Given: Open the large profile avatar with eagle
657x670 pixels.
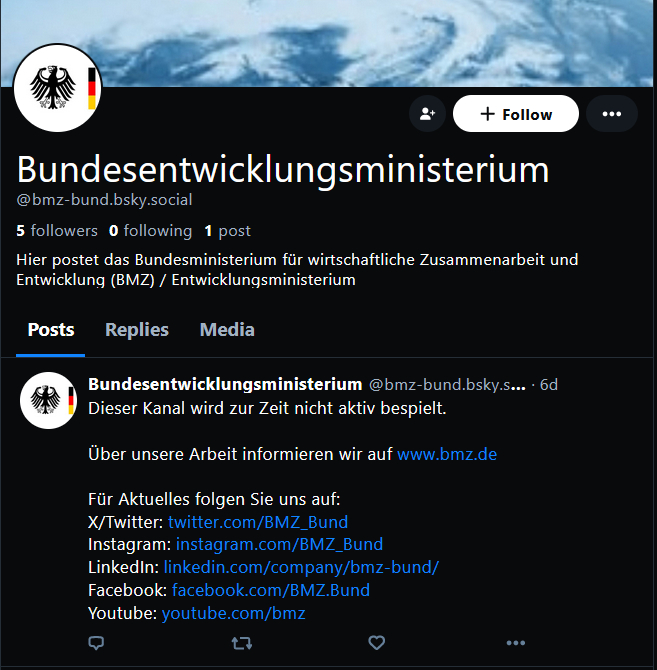Looking at the screenshot, I should point(58,88).
